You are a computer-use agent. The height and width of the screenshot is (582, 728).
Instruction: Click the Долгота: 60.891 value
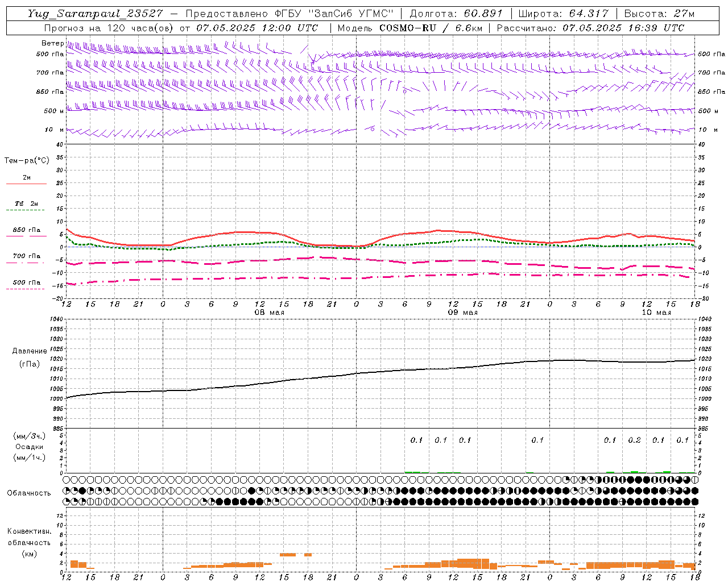tap(456, 14)
